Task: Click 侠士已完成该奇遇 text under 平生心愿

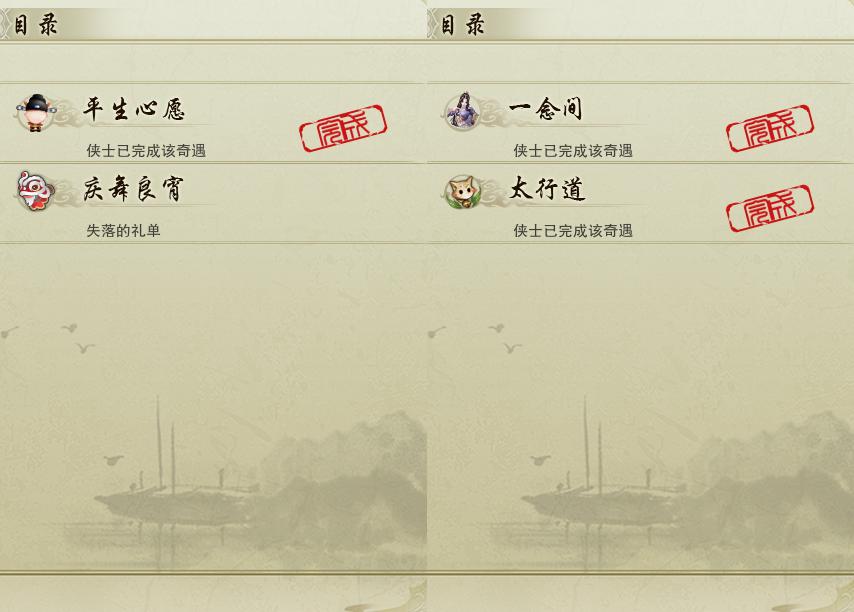Action: pos(146,151)
